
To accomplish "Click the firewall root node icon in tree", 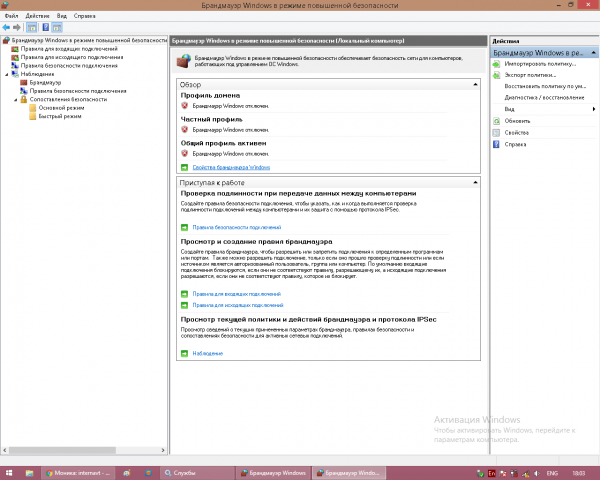I will pyautogui.click(x=6, y=40).
